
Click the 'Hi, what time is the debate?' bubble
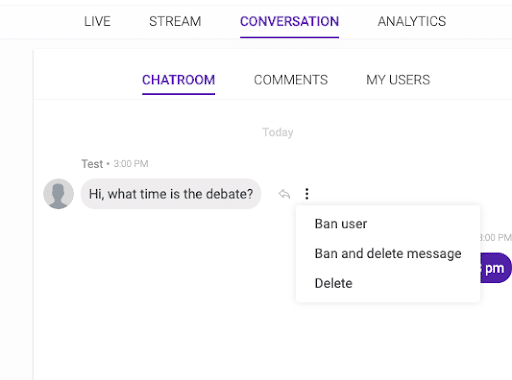pyautogui.click(x=171, y=194)
